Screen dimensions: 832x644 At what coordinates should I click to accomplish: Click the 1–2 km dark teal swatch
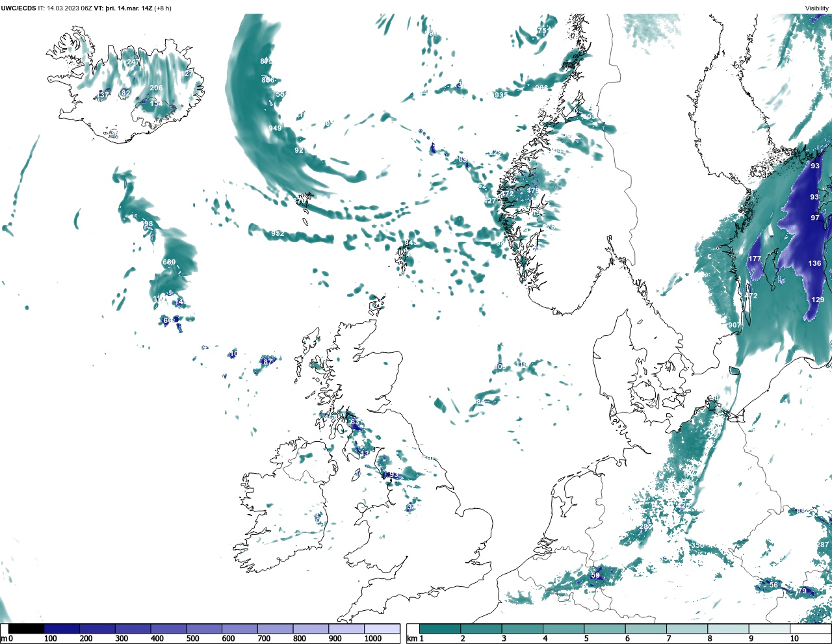coord(440,628)
